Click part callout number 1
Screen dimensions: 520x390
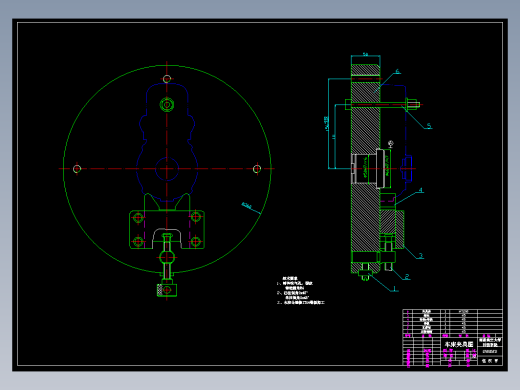point(395,289)
